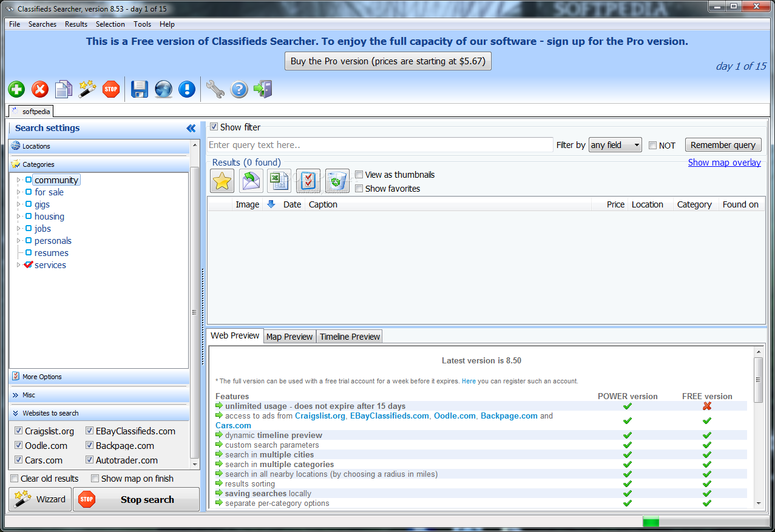Click the Wizzard button
775x532 pixels.
(40, 499)
